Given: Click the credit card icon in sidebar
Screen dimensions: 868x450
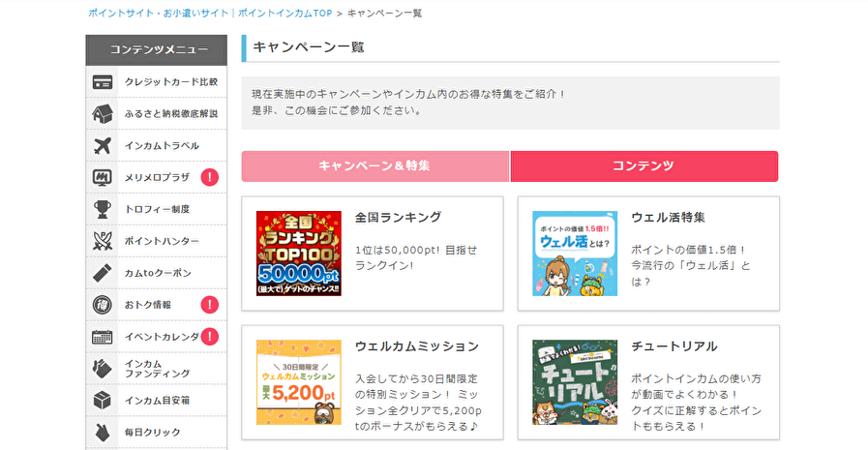Looking at the screenshot, I should pyautogui.click(x=103, y=82).
